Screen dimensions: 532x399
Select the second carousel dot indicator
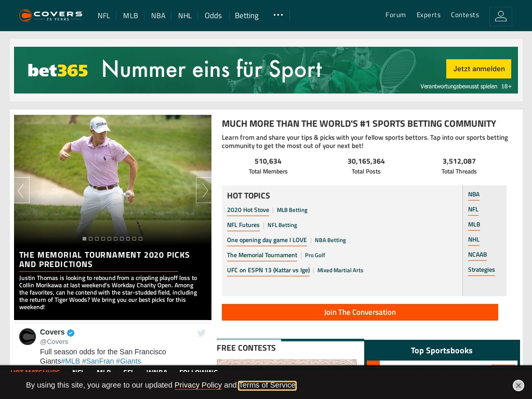click(x=90, y=238)
